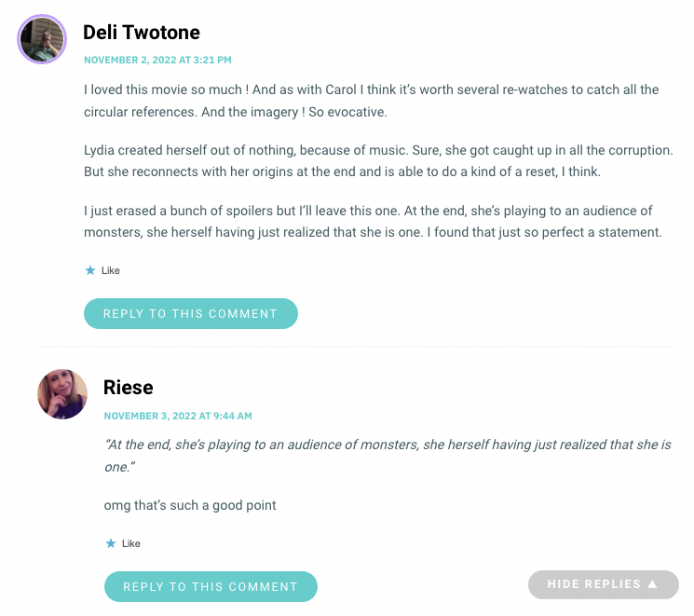Click the triangle arrow in Hide Replies

click(x=652, y=584)
